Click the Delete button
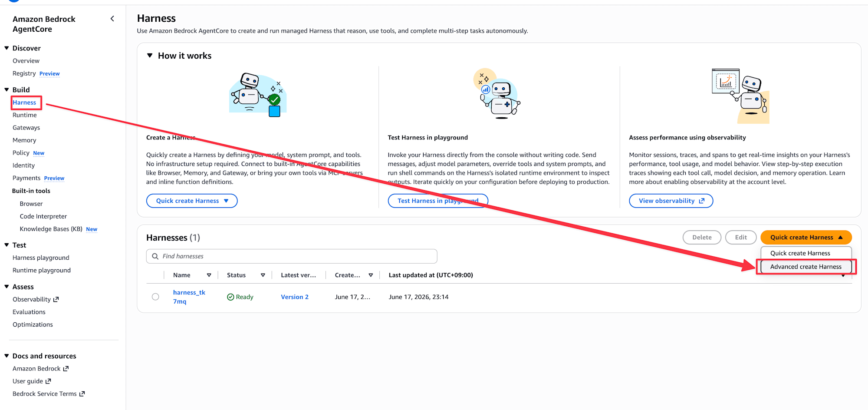Viewport: 868px width, 410px height. [x=702, y=237]
